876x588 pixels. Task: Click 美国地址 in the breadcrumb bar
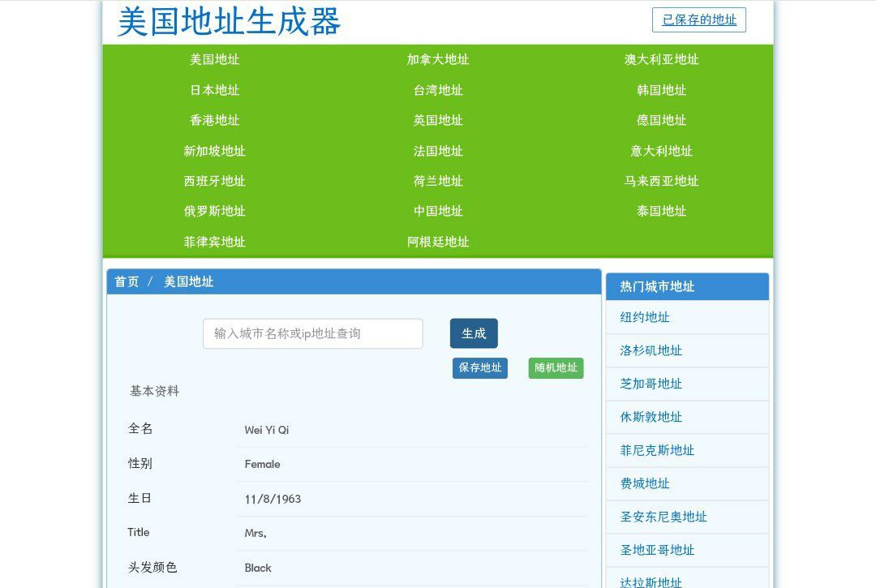pyautogui.click(x=189, y=282)
